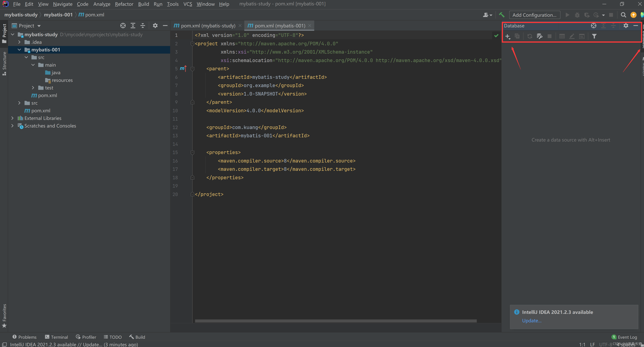Expand the .idea folder node
Image resolution: width=644 pixels, height=347 pixels.
19,42
